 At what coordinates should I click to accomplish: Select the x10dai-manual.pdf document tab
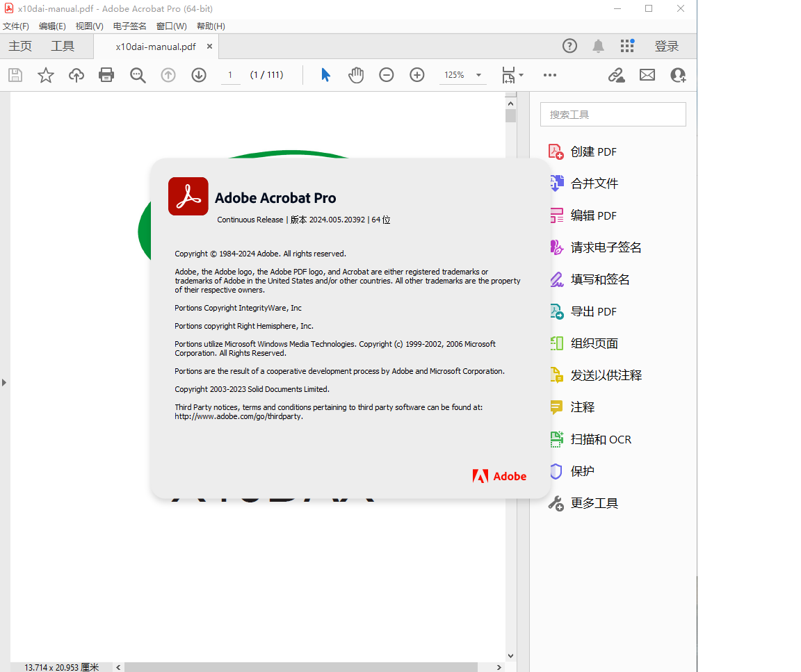pos(156,47)
